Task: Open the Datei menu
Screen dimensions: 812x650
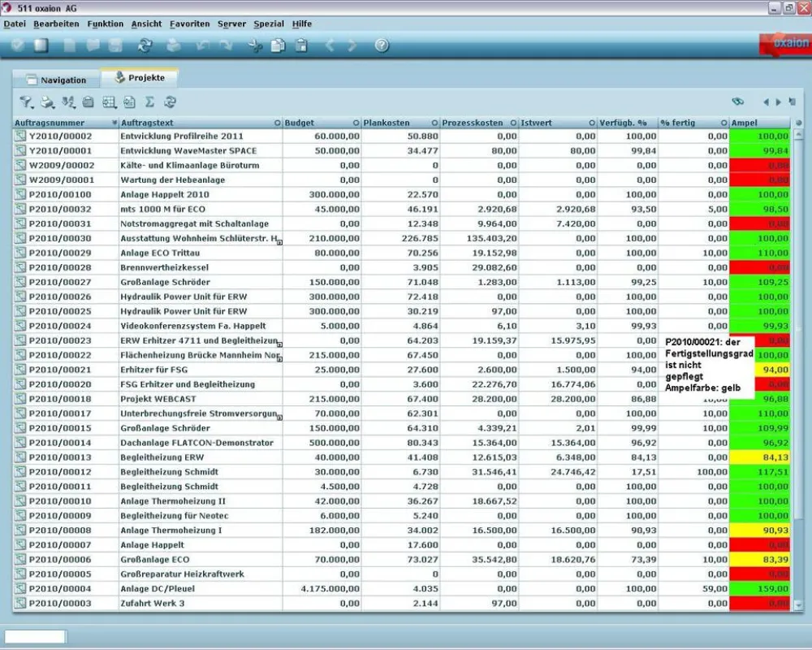Action: (15, 24)
